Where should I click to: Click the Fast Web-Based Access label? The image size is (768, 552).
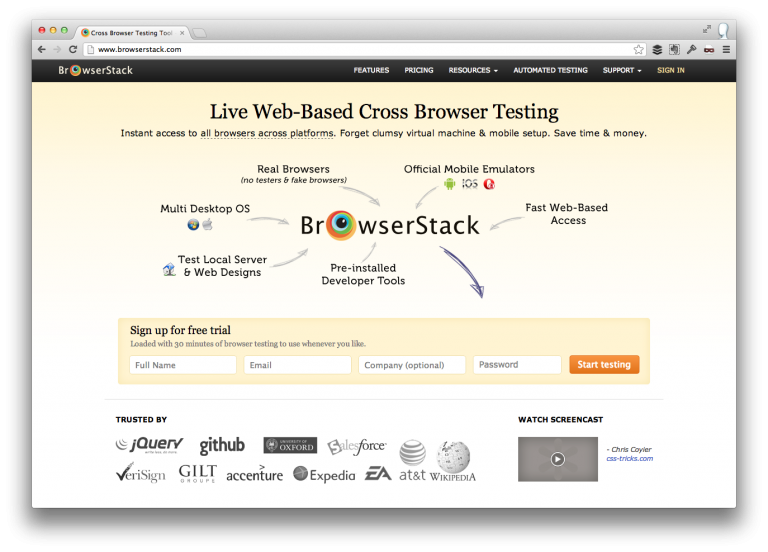567,214
